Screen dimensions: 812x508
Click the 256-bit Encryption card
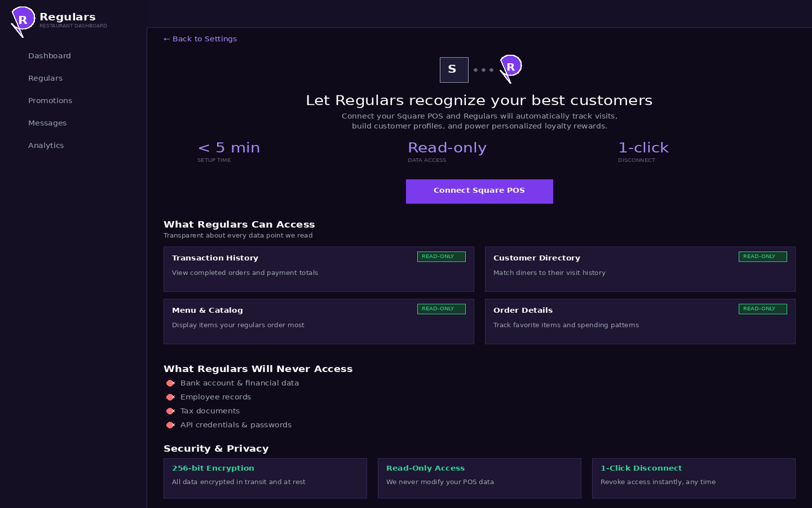tap(265, 478)
